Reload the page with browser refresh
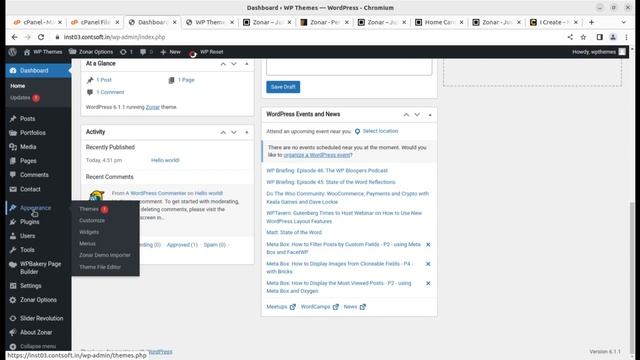 (41, 37)
